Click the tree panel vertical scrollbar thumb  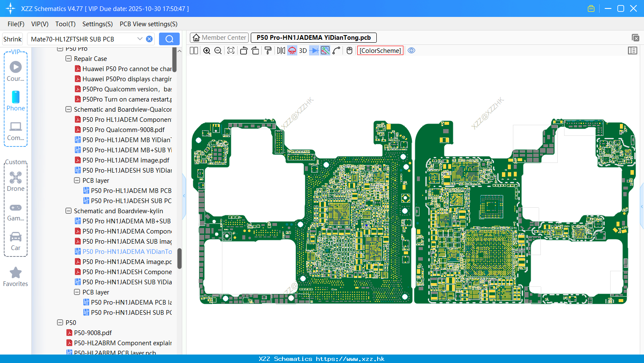[179, 258]
